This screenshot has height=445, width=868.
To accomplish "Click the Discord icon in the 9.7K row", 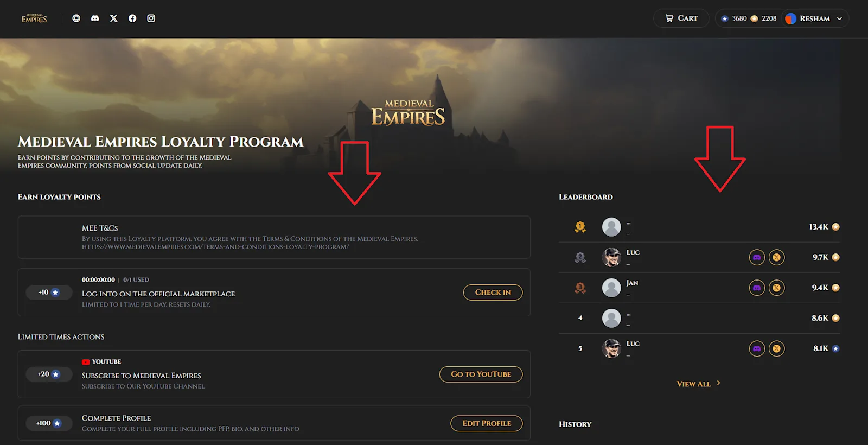I will [757, 257].
